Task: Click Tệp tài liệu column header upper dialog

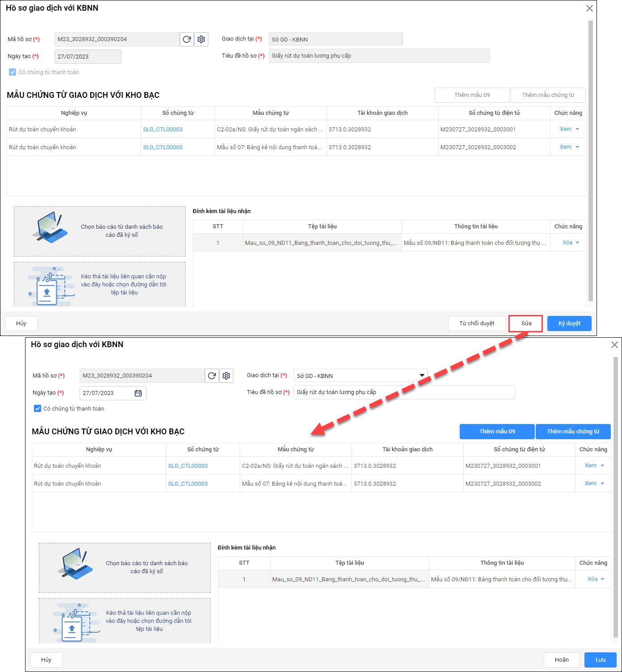Action: (322, 227)
